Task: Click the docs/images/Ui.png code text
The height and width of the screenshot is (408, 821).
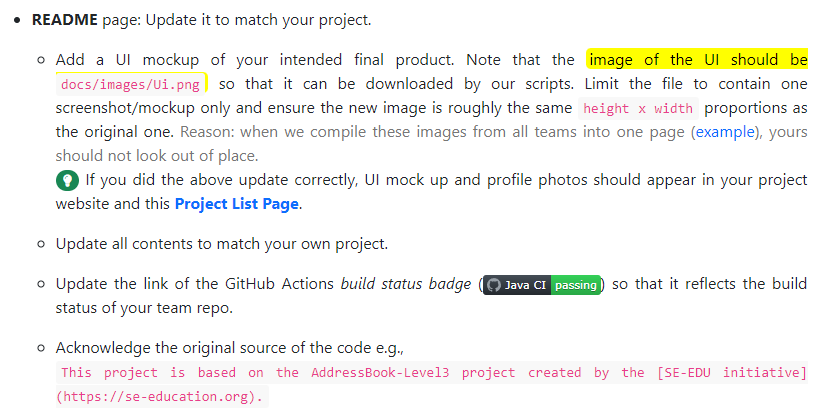Action: tap(130, 85)
